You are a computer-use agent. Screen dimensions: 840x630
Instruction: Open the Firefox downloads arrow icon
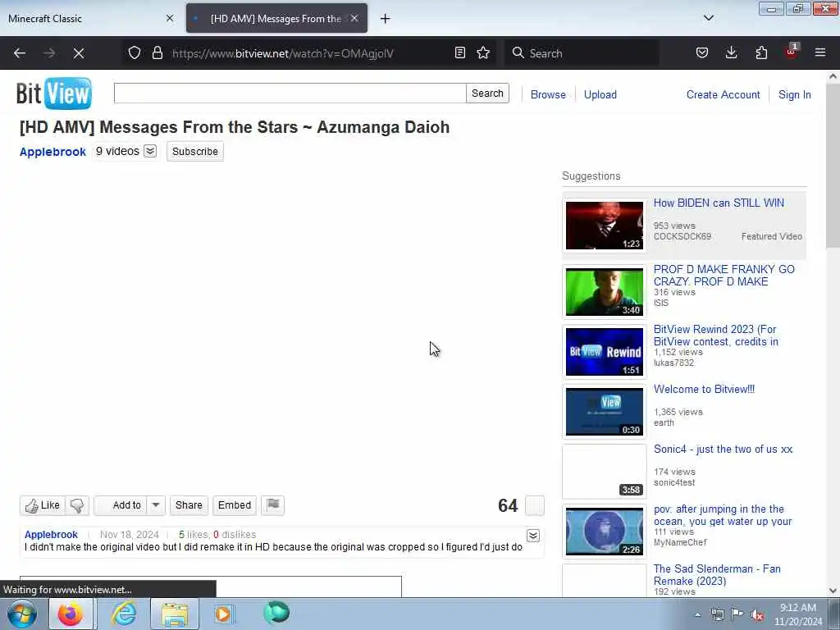(x=731, y=52)
